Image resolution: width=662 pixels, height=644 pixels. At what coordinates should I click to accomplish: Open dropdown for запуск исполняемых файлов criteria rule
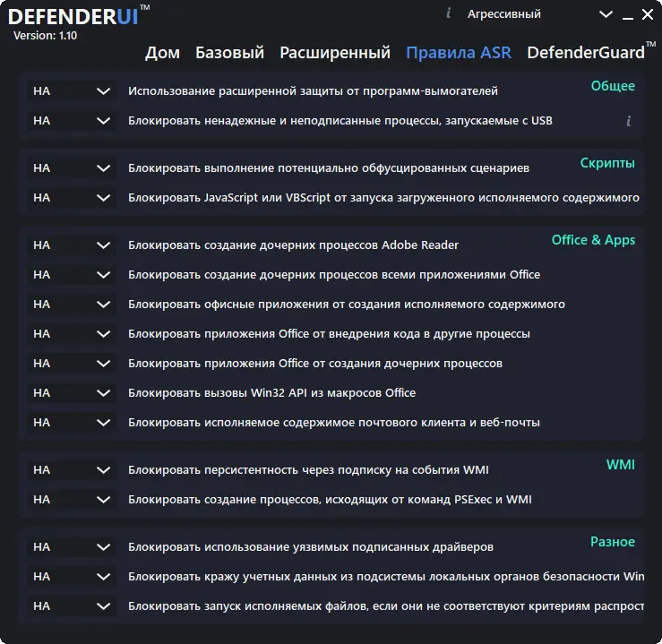point(72,606)
